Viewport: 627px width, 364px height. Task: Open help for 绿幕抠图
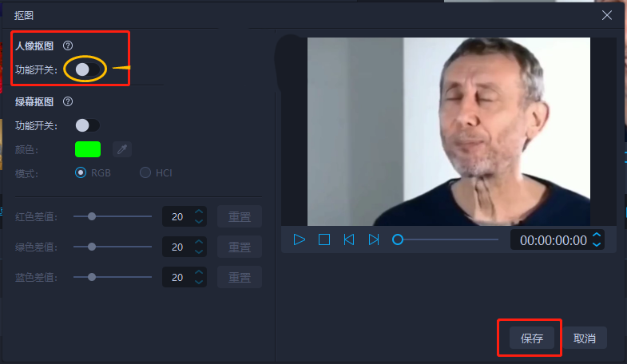point(68,101)
